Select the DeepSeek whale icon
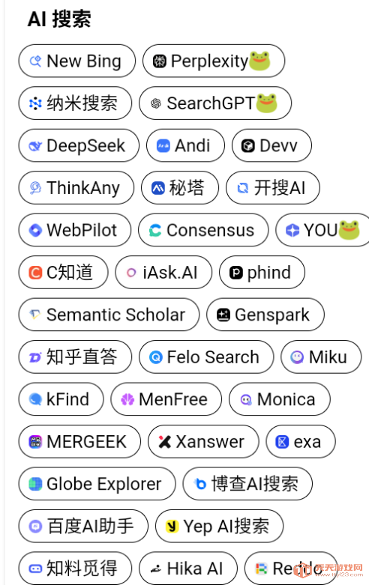Image resolution: width=369 pixels, height=588 pixels. 36,146
